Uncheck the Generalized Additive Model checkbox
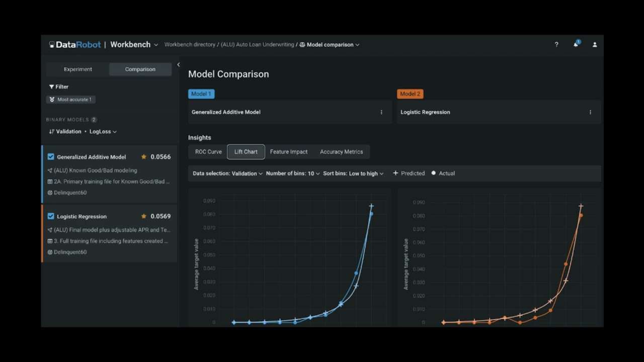 (51, 157)
